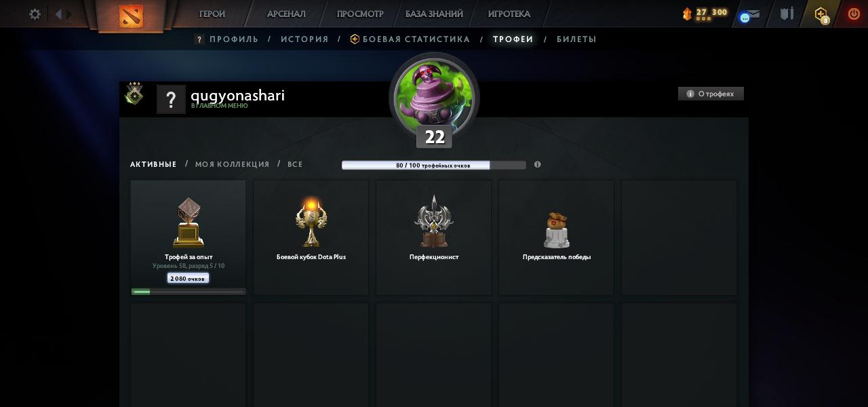Switch to the Все trophies filter

[295, 164]
